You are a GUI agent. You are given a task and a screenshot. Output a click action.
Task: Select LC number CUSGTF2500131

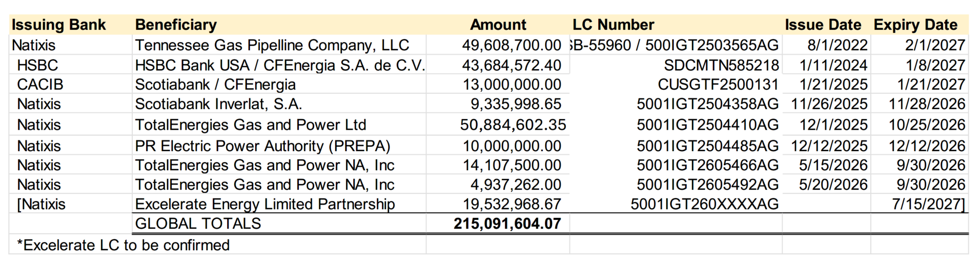(x=718, y=84)
